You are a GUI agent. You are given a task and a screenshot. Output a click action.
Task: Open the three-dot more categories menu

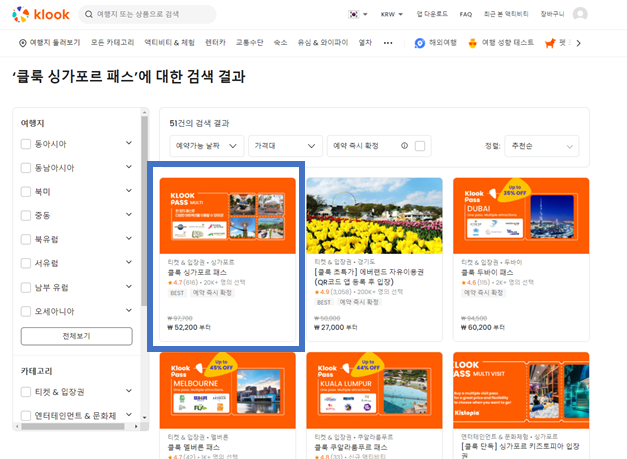(x=388, y=43)
